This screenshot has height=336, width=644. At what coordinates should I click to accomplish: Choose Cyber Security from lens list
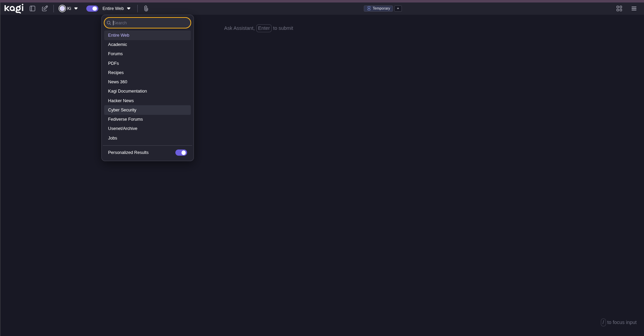122,110
